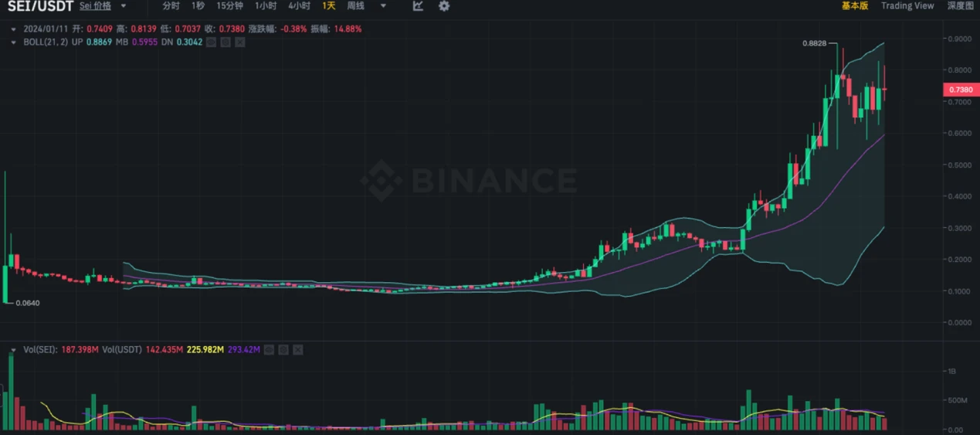Select the 基本版 basic chart tab
This screenshot has height=435, width=980.
pos(855,6)
